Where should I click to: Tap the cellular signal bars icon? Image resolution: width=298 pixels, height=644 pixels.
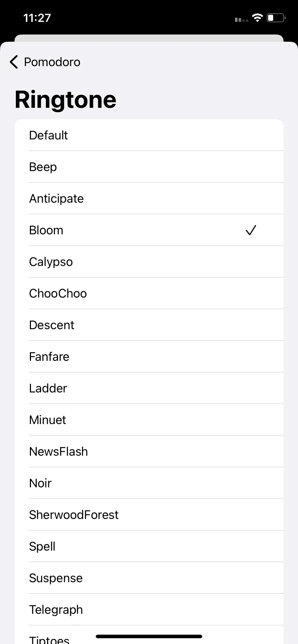click(x=241, y=19)
